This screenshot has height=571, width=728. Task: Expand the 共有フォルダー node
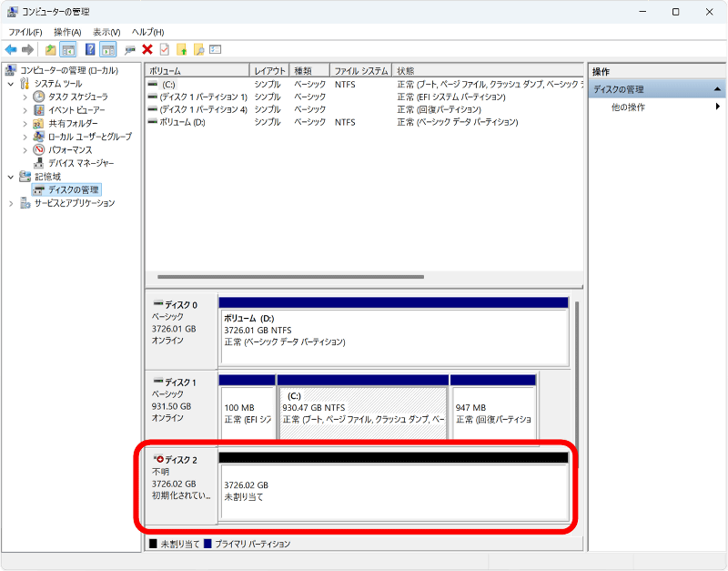25,124
